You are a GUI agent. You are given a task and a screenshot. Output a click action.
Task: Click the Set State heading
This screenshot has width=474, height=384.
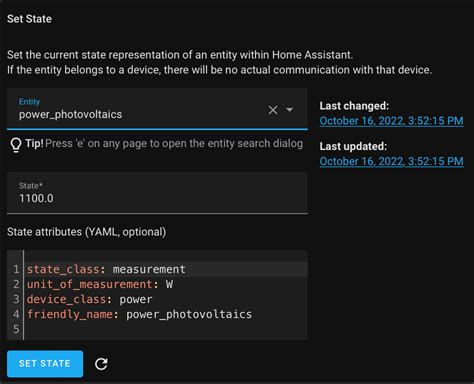(x=29, y=19)
